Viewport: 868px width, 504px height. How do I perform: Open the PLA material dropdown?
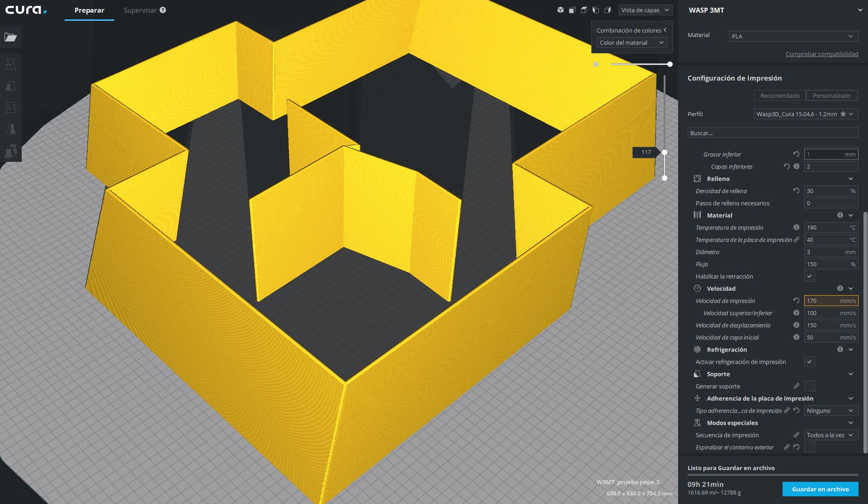click(x=793, y=36)
